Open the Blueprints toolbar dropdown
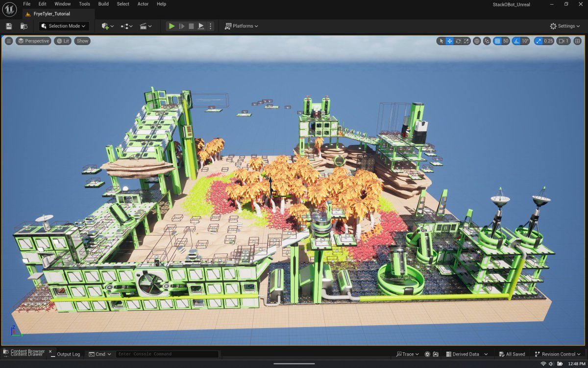Image resolution: width=588 pixels, height=368 pixels. tap(127, 26)
